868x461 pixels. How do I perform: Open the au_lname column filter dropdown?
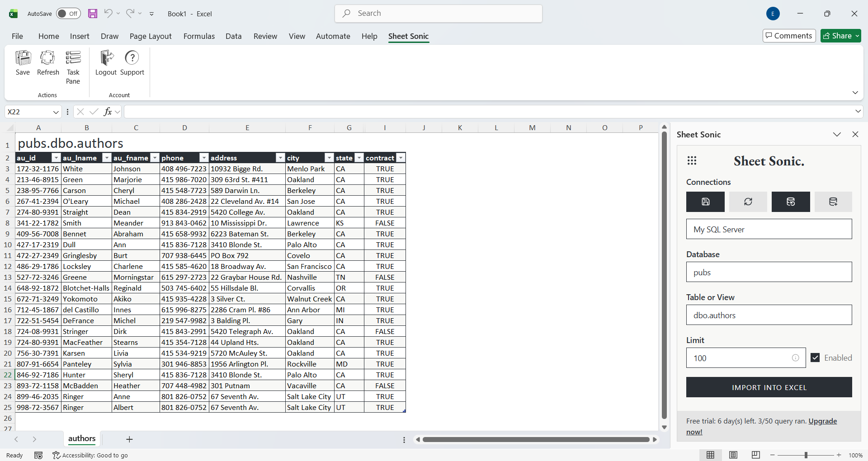click(x=107, y=158)
